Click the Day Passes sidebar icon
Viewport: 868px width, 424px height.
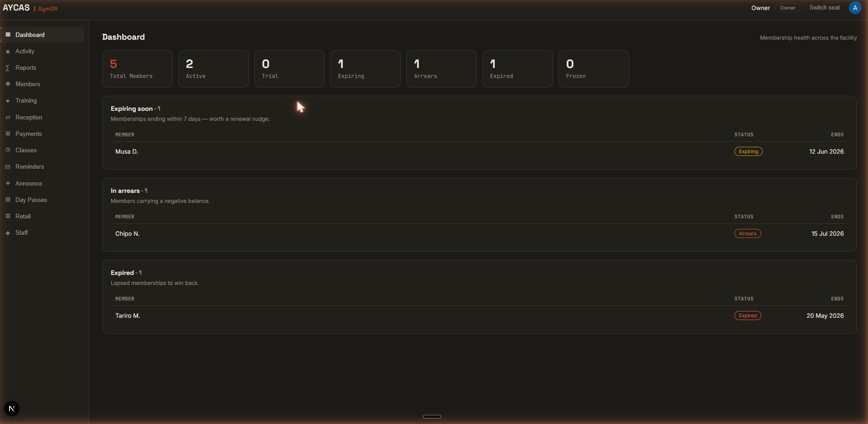pos(8,200)
